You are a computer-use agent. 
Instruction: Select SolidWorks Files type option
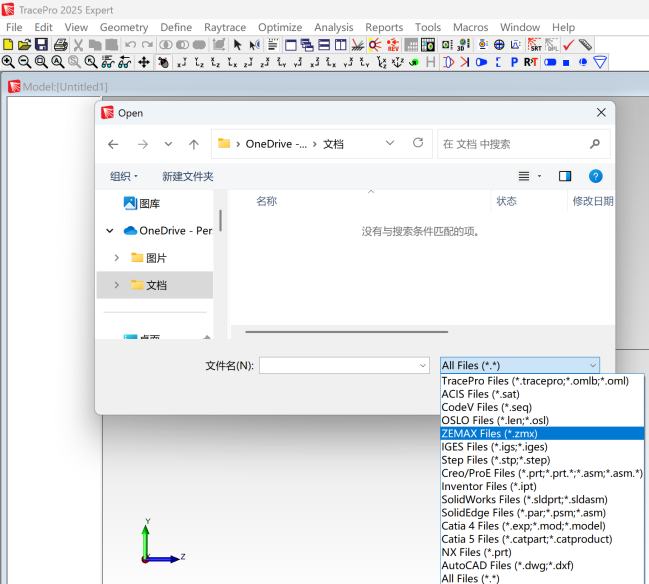(524, 499)
